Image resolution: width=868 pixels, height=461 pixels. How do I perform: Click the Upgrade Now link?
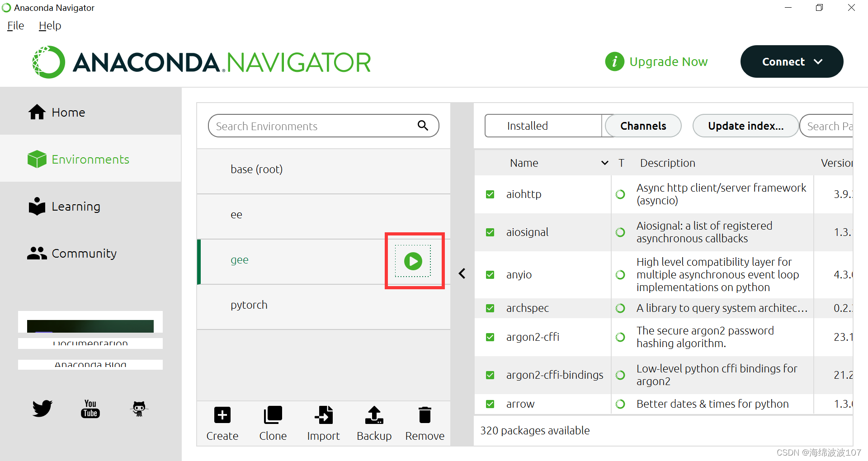pyautogui.click(x=668, y=61)
